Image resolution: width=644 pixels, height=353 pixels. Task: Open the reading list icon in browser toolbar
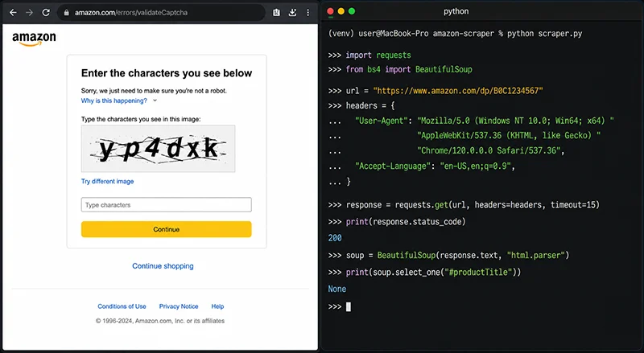coord(276,13)
